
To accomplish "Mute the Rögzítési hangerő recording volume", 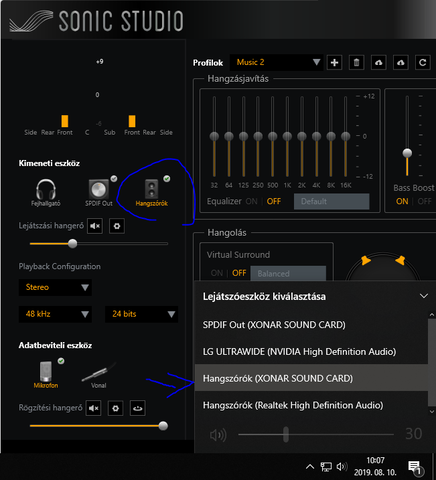I will click(x=94, y=408).
